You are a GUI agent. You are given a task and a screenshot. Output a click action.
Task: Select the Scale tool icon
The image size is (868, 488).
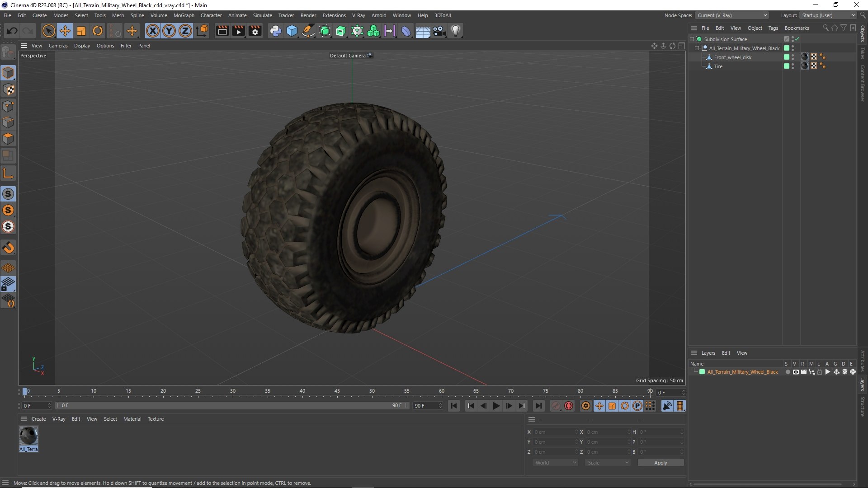(81, 31)
